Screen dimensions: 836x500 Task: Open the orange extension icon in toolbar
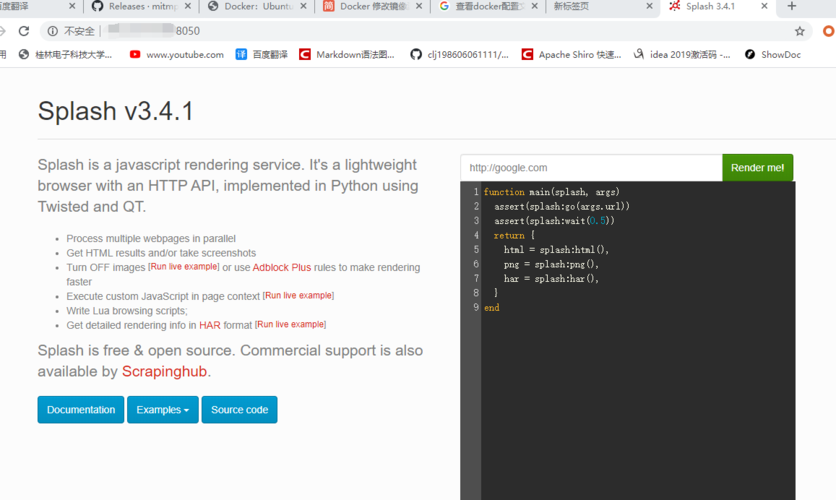point(829,31)
